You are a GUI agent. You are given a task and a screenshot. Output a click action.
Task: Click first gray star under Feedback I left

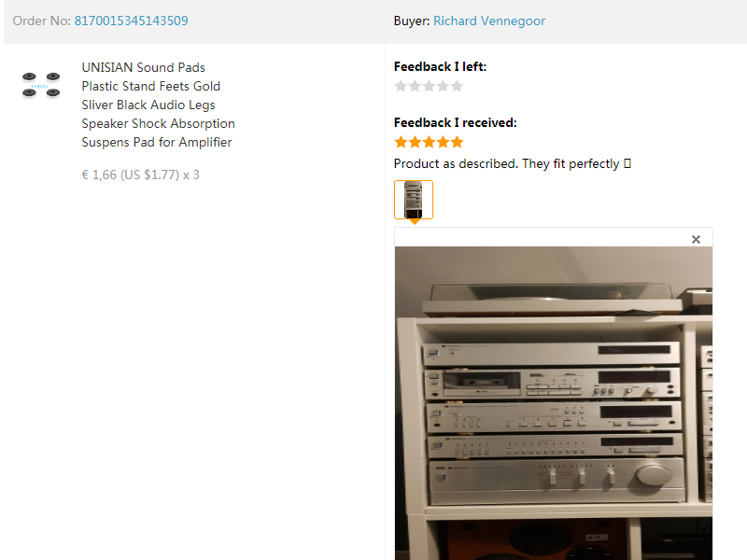click(x=402, y=86)
